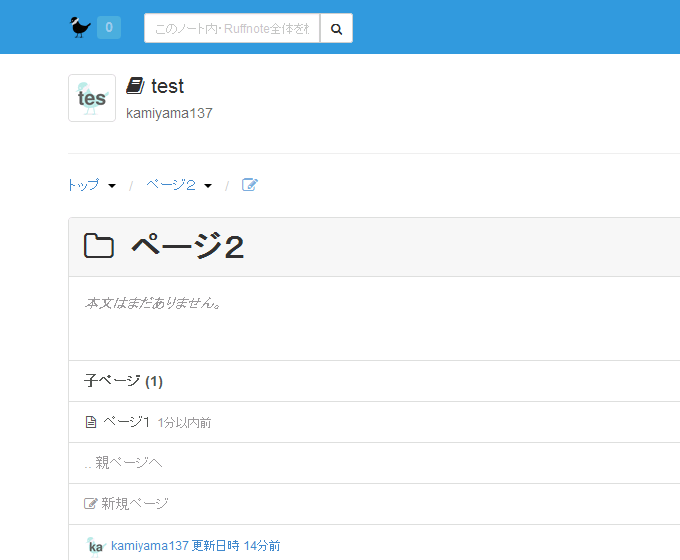Click ページ2 breadcrumb link
Image resolution: width=680 pixels, height=560 pixels.
tap(170, 185)
